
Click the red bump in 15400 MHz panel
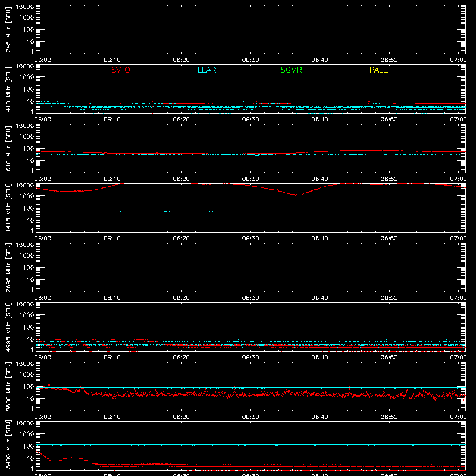73,458
